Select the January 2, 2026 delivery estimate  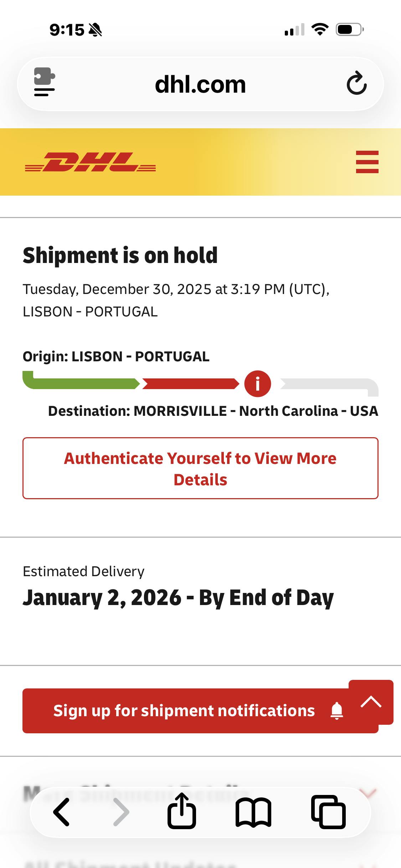178,598
